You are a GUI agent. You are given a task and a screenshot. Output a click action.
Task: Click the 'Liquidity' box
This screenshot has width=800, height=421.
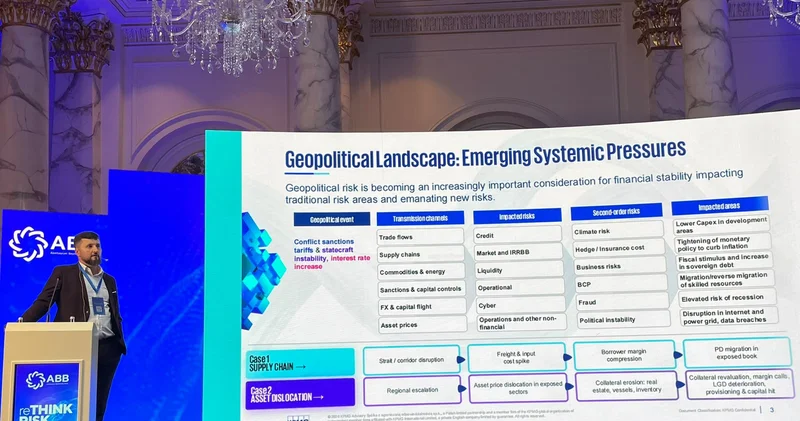[x=519, y=270]
